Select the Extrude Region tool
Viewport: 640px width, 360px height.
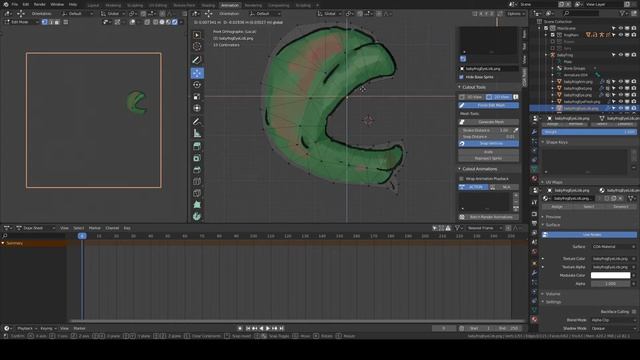click(x=197, y=147)
